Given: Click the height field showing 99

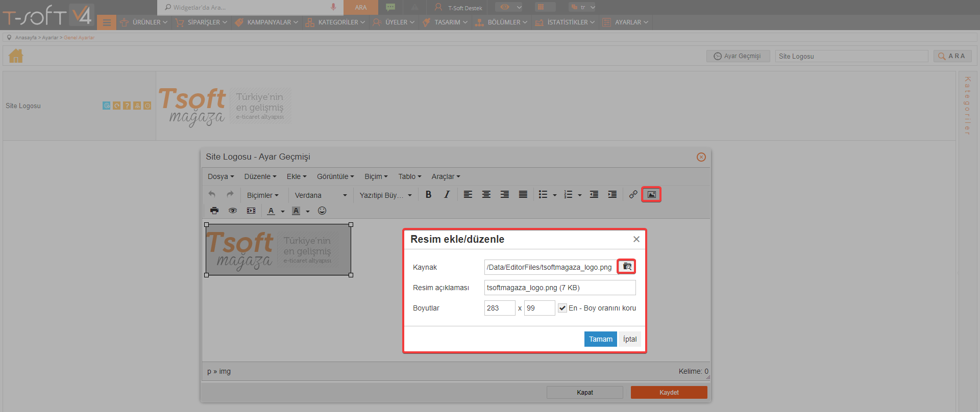Looking at the screenshot, I should pos(540,308).
